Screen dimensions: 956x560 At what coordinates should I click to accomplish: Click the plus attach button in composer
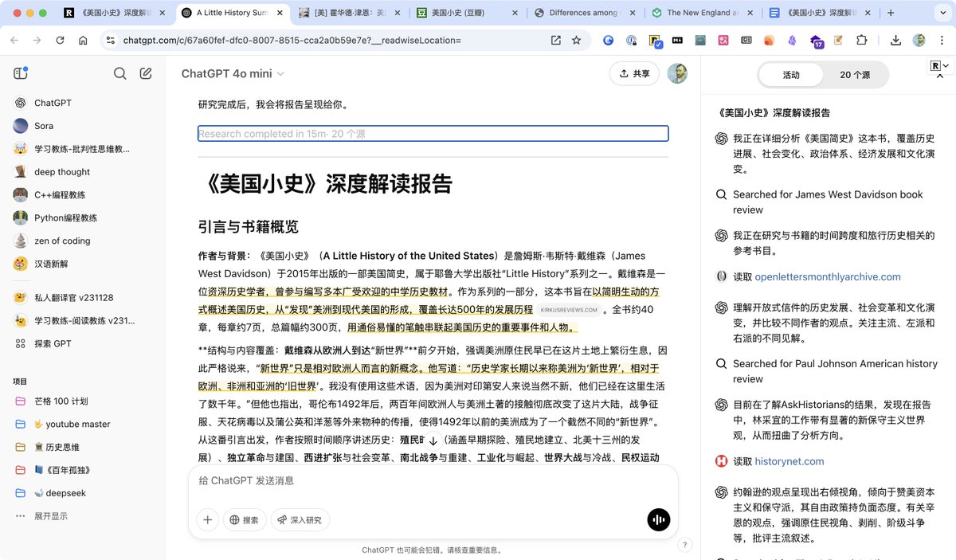(208, 519)
